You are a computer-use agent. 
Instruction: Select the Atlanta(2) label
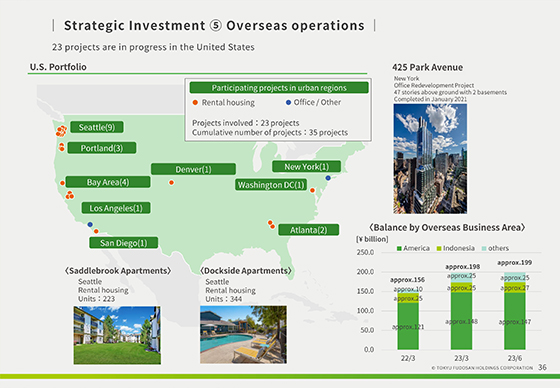tap(309, 230)
